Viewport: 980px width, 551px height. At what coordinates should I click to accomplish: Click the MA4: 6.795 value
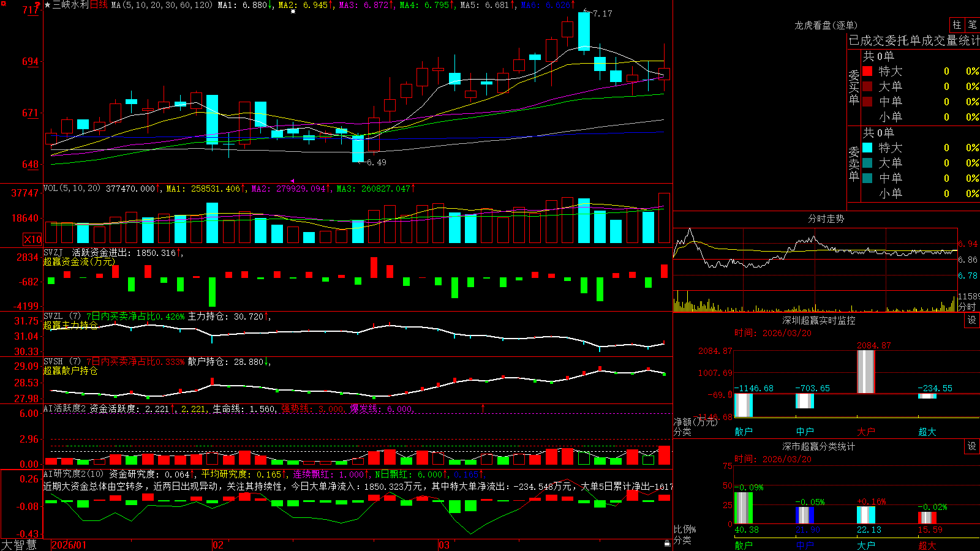[x=424, y=5]
